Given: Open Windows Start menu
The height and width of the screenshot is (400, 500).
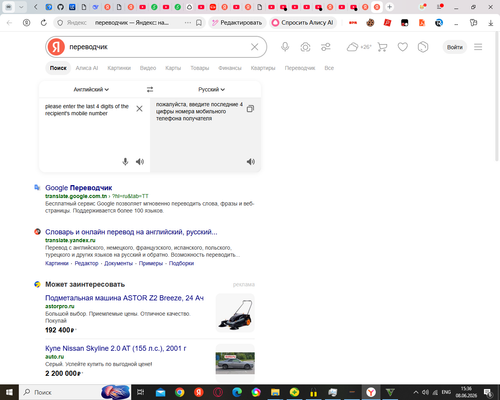Looking at the screenshot, I should tap(9, 392).
